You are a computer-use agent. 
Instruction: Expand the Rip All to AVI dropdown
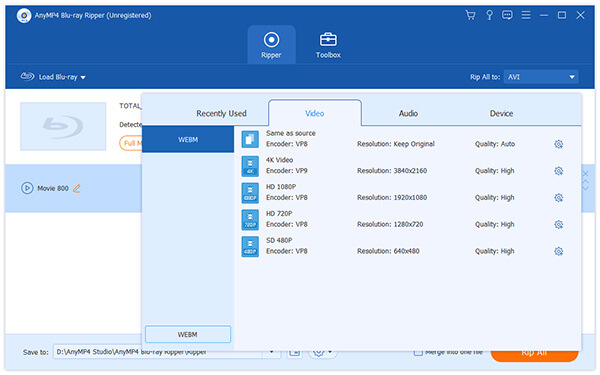[541, 77]
